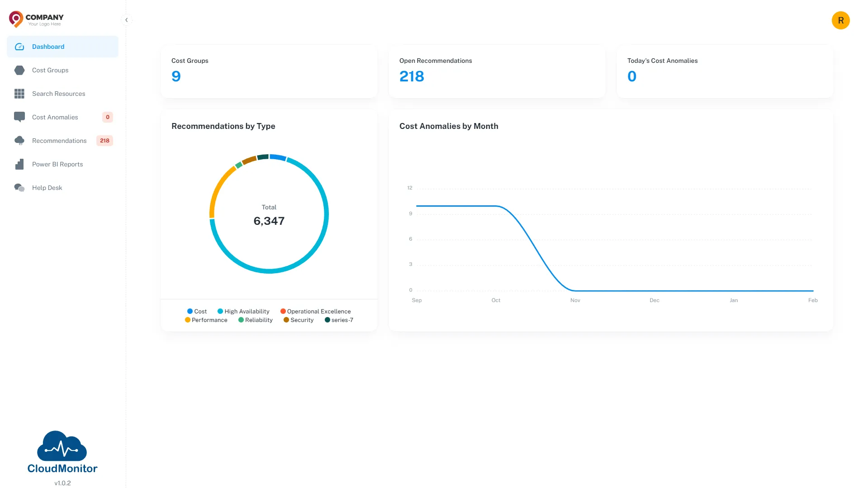
Task: Toggle the Performance legend entry
Action: coord(206,320)
